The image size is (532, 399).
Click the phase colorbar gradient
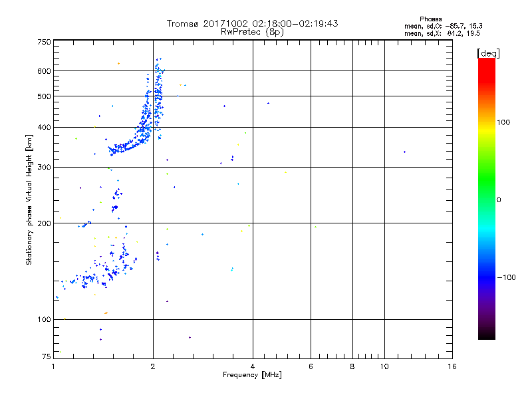[x=487, y=198]
